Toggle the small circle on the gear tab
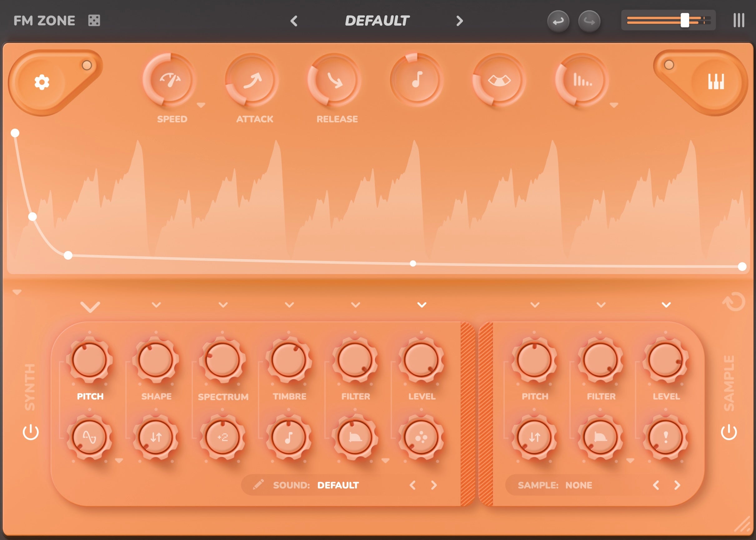Viewport: 756px width, 540px height. click(x=87, y=65)
